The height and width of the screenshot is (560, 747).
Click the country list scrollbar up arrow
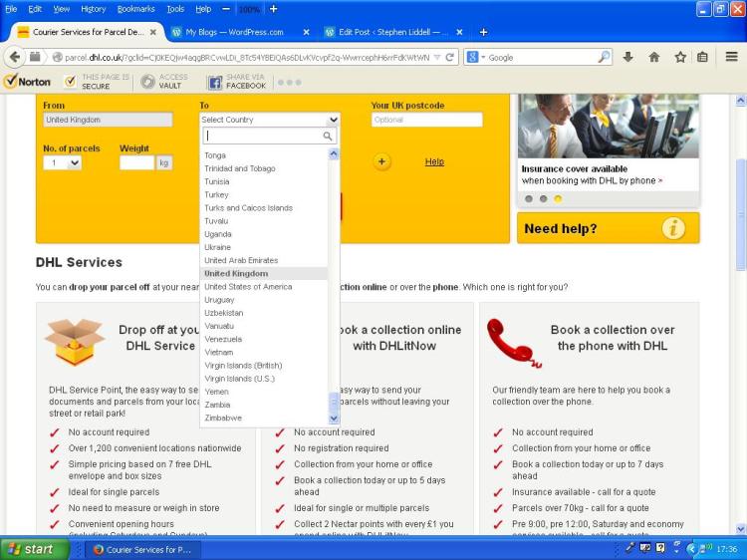pyautogui.click(x=335, y=154)
